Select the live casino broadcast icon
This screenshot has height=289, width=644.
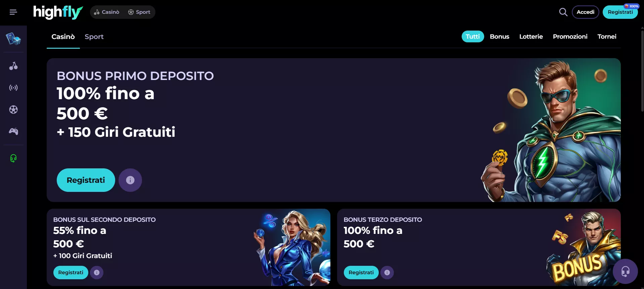click(x=13, y=88)
